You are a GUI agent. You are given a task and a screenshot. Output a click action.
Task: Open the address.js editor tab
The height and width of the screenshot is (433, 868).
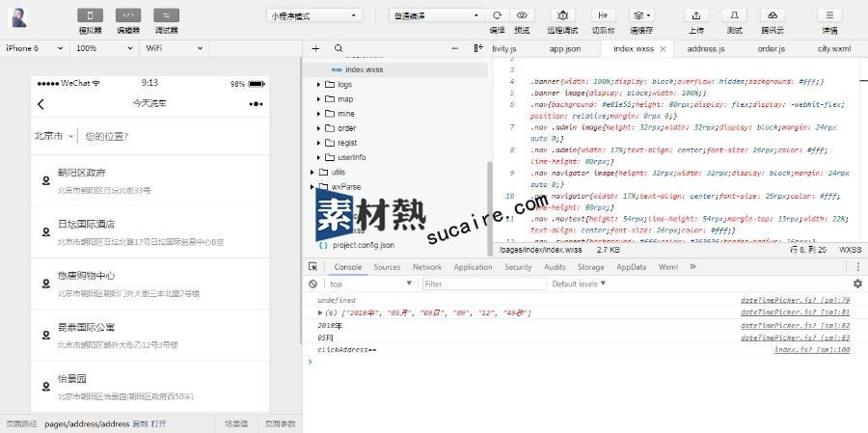coord(706,48)
